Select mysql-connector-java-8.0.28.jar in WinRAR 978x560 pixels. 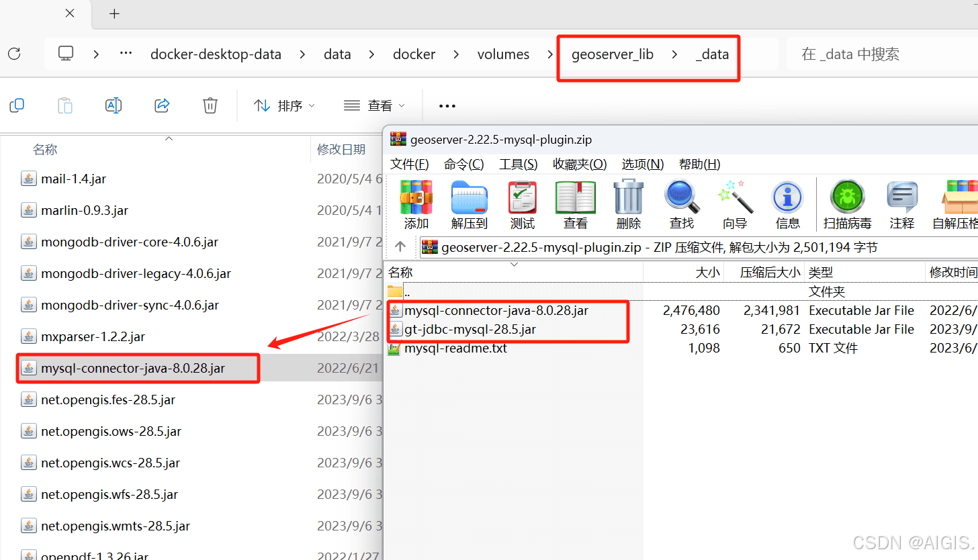click(x=496, y=310)
